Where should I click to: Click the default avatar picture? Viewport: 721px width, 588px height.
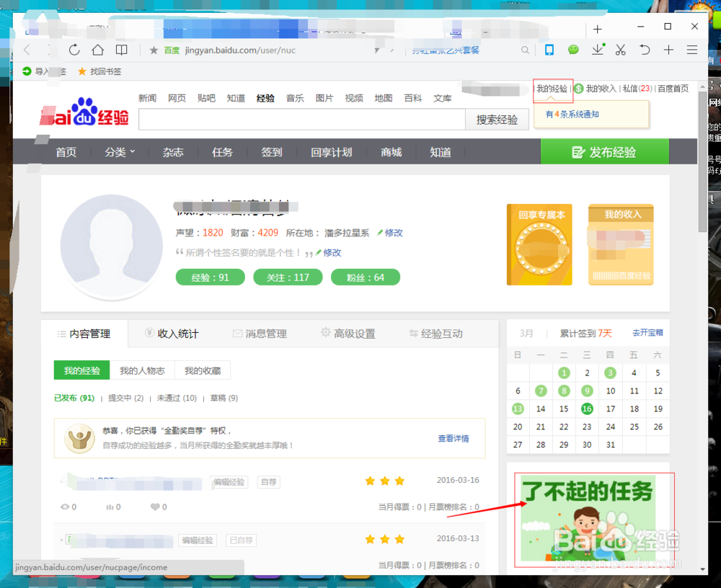[112, 246]
